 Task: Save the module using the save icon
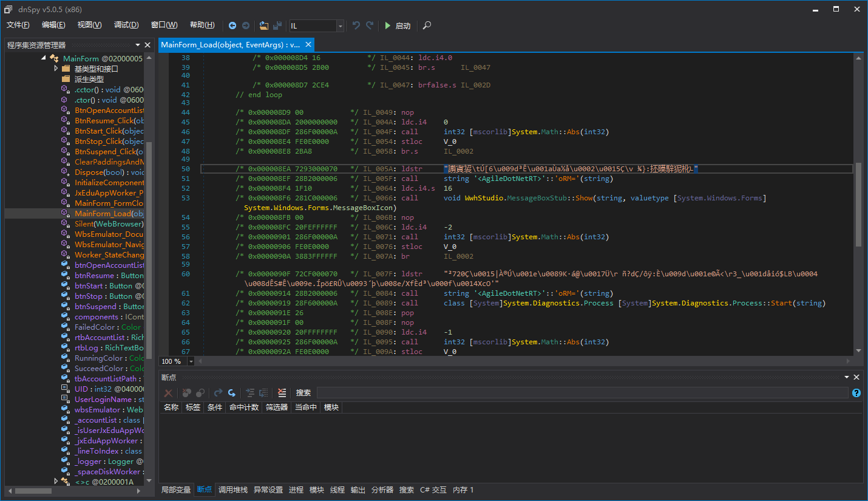click(x=277, y=26)
